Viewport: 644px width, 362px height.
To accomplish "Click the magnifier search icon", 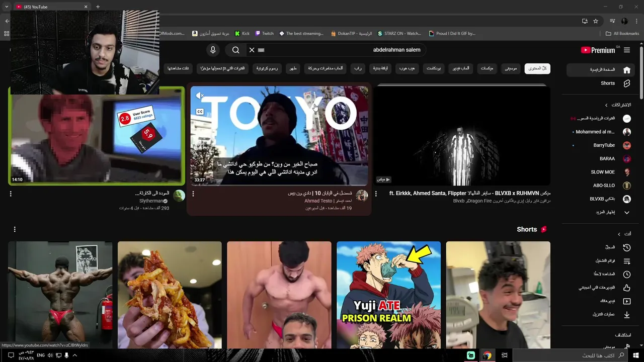I will click(x=235, y=50).
